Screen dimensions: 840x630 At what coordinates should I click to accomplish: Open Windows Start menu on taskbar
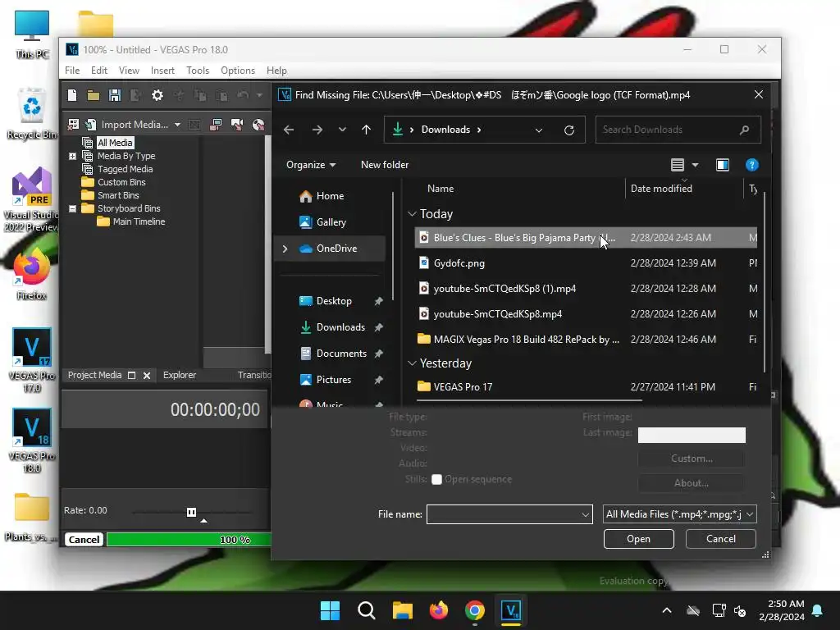click(330, 610)
